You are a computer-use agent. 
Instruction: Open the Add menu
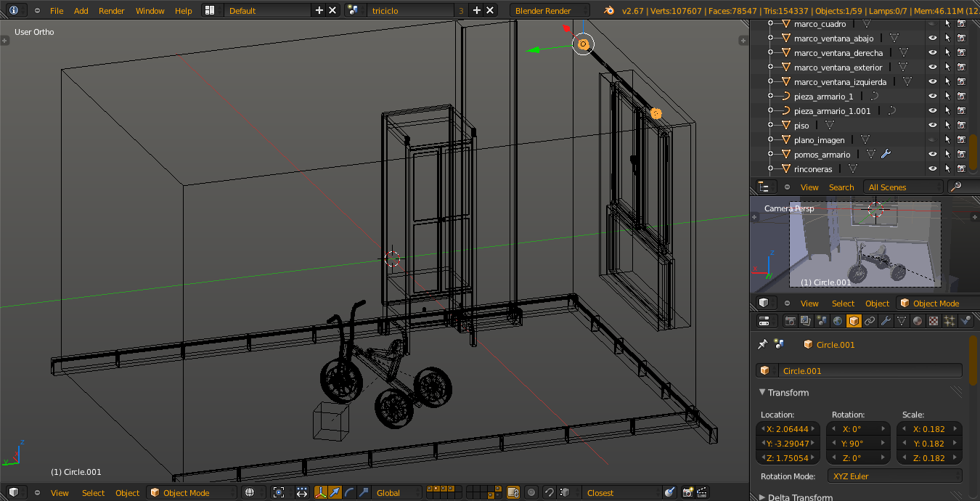tap(81, 10)
